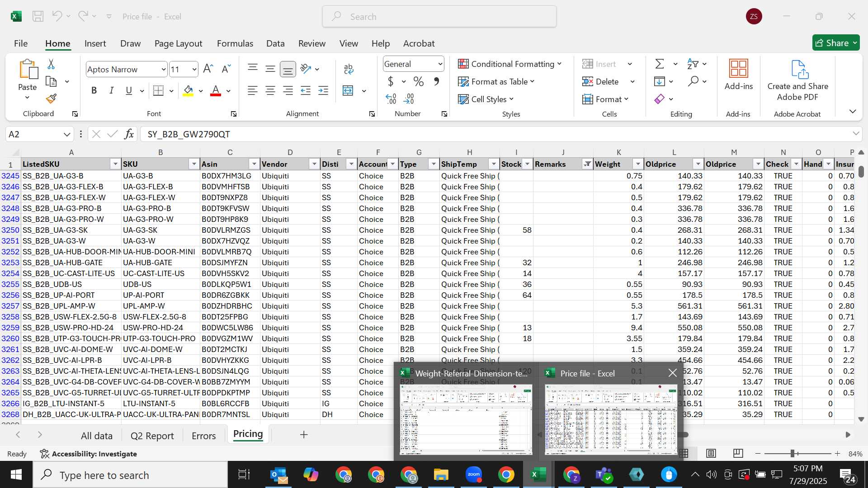The image size is (868, 488).
Task: Expand the Name Box dropdown arrow
Action: click(67, 134)
